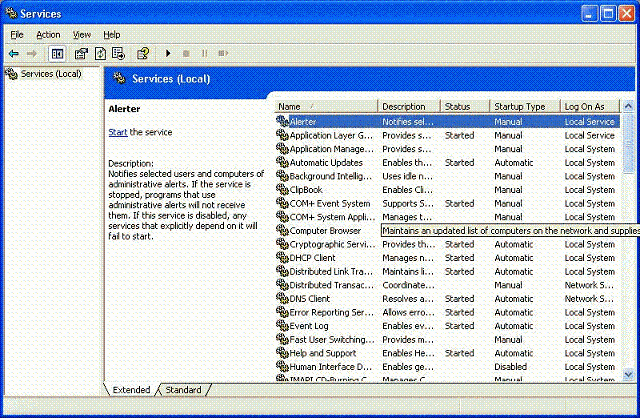640x418 pixels.
Task: Select the Distributed Transac... service
Action: pos(447,285)
